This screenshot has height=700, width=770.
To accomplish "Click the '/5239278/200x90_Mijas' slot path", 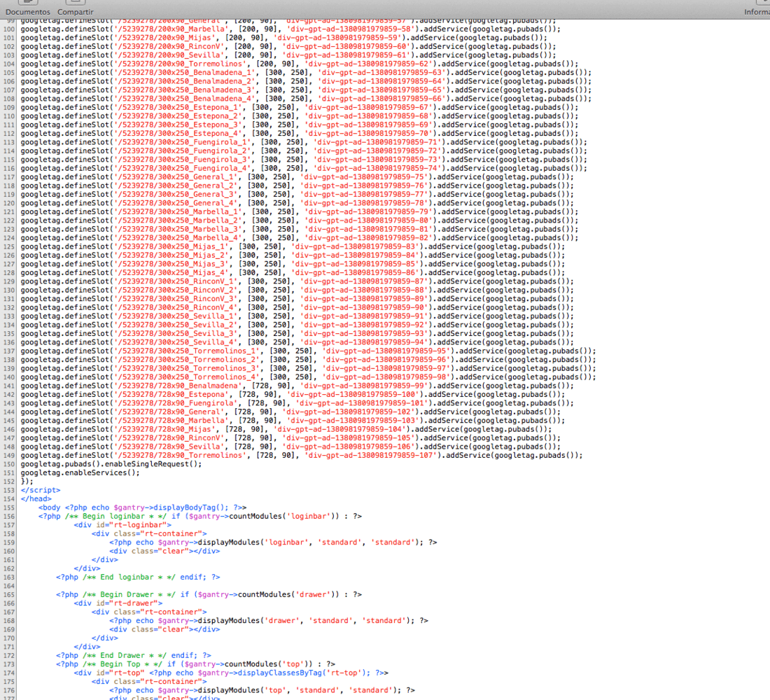I will click(x=165, y=38).
